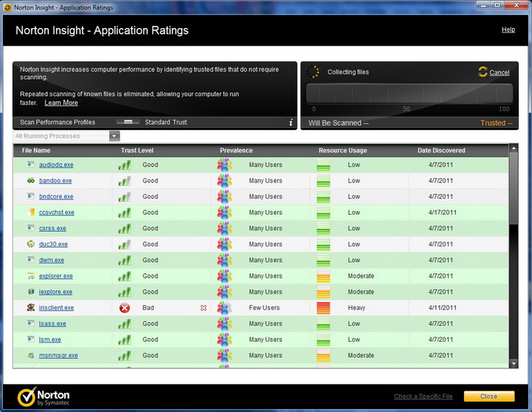Sort by File Name column header

(36, 150)
